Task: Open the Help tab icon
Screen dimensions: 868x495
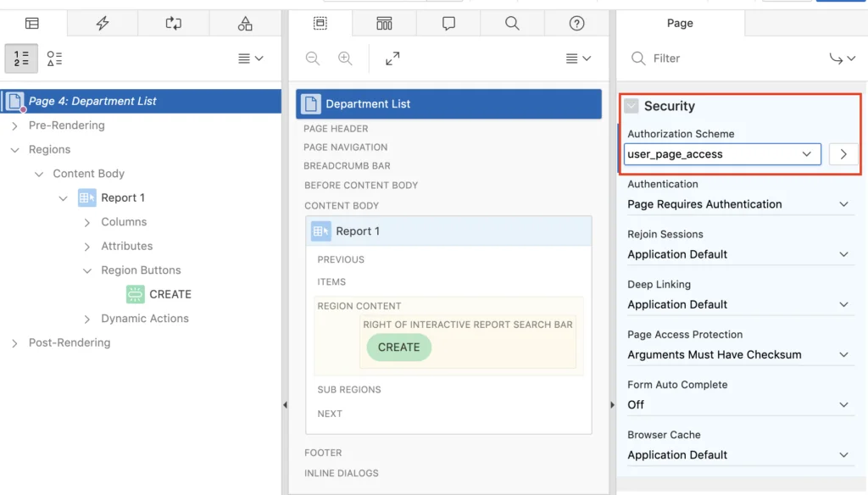Action: coord(576,23)
